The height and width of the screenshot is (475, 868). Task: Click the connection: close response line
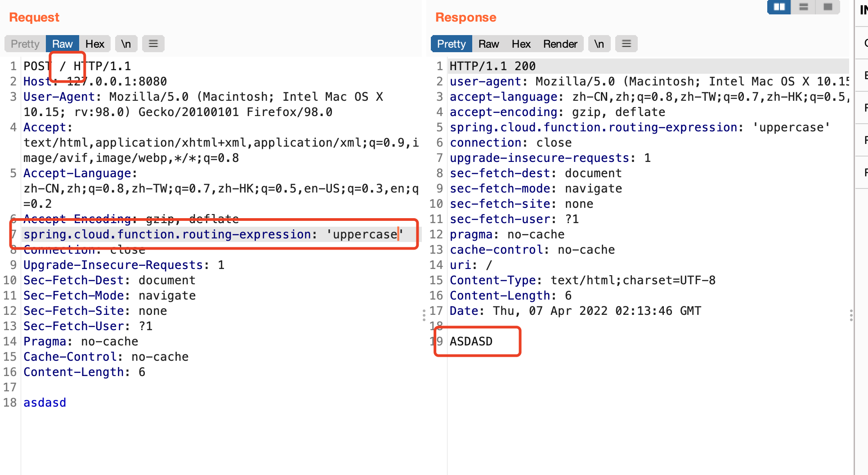point(511,143)
